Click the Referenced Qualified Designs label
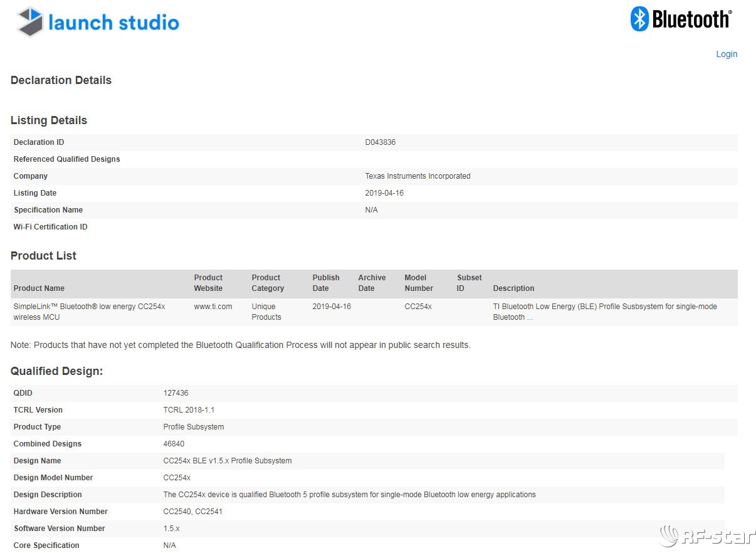 [67, 159]
